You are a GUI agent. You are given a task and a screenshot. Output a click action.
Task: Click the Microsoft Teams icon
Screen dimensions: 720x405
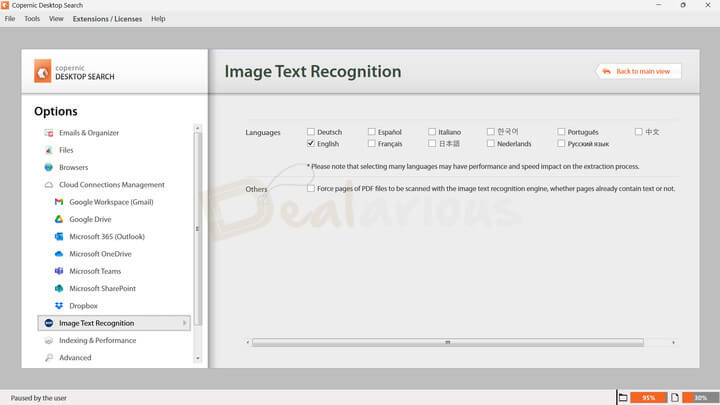[59, 271]
